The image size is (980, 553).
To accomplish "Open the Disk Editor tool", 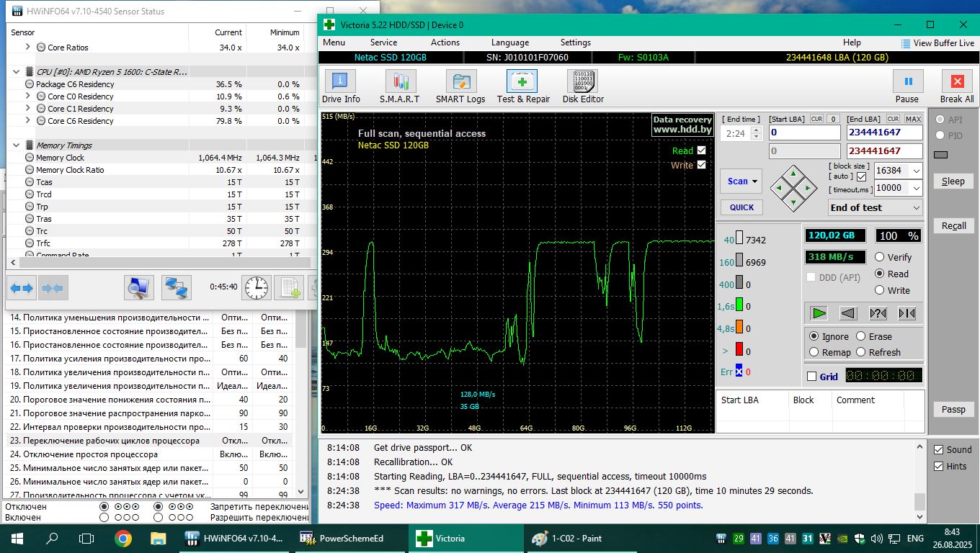I will coord(583,87).
